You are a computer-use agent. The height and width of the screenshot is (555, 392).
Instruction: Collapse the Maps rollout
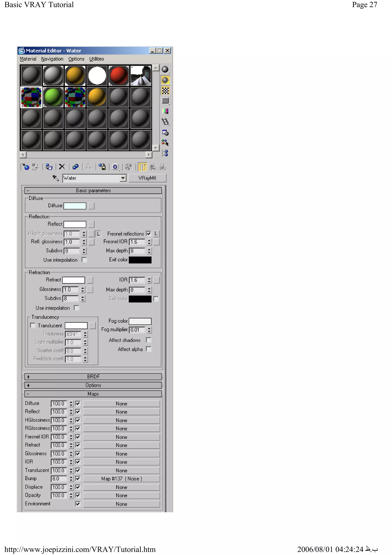[93, 394]
